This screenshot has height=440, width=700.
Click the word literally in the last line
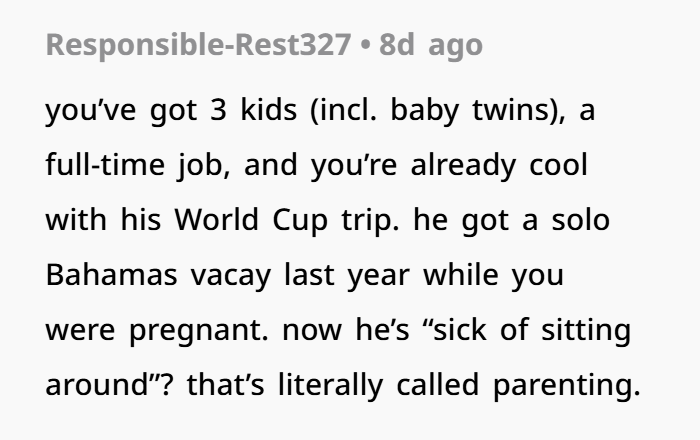pos(330,385)
